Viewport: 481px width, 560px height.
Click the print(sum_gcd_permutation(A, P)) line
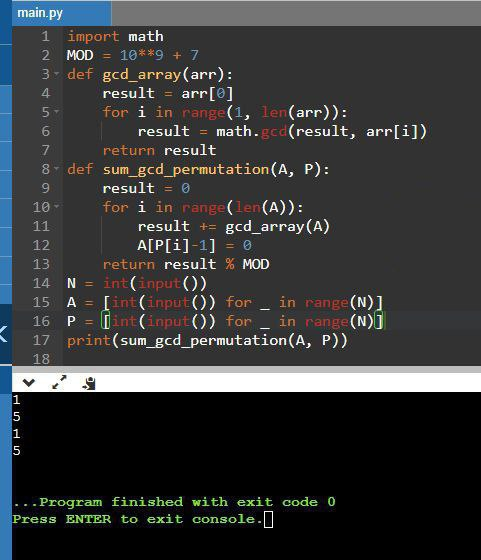coord(207,340)
